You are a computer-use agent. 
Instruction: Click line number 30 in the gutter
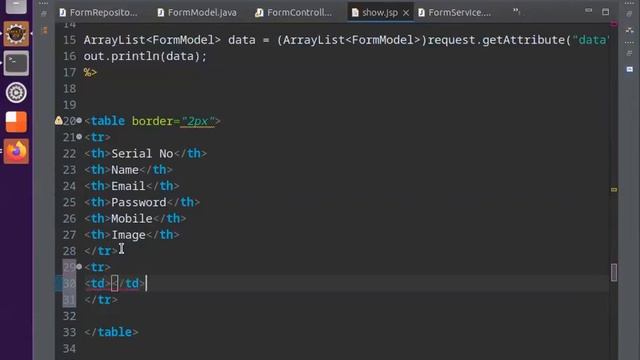(69, 283)
